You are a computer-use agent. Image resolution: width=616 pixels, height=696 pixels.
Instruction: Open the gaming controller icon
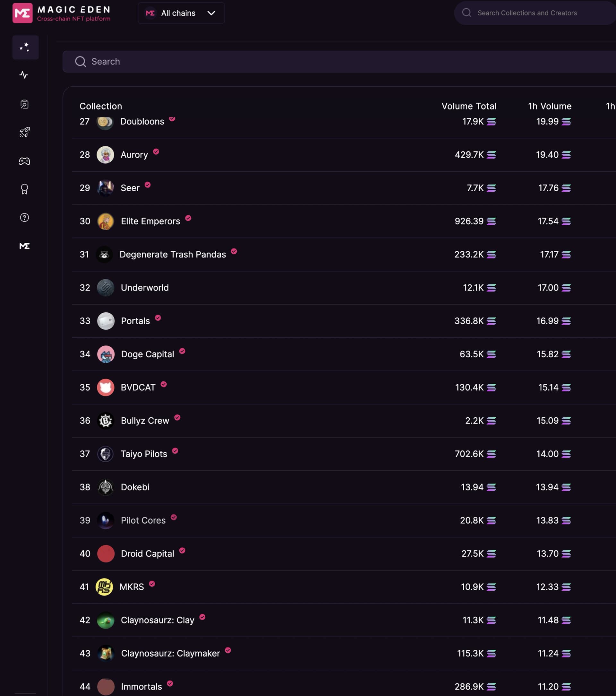click(x=24, y=161)
